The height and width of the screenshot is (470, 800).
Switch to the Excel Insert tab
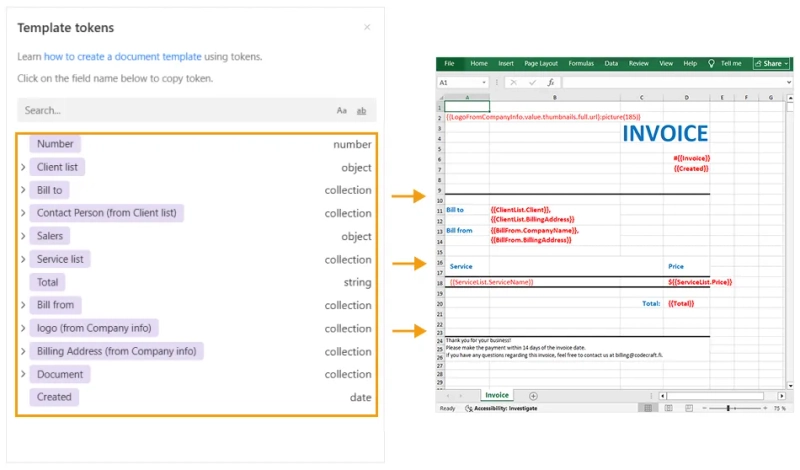coord(506,63)
